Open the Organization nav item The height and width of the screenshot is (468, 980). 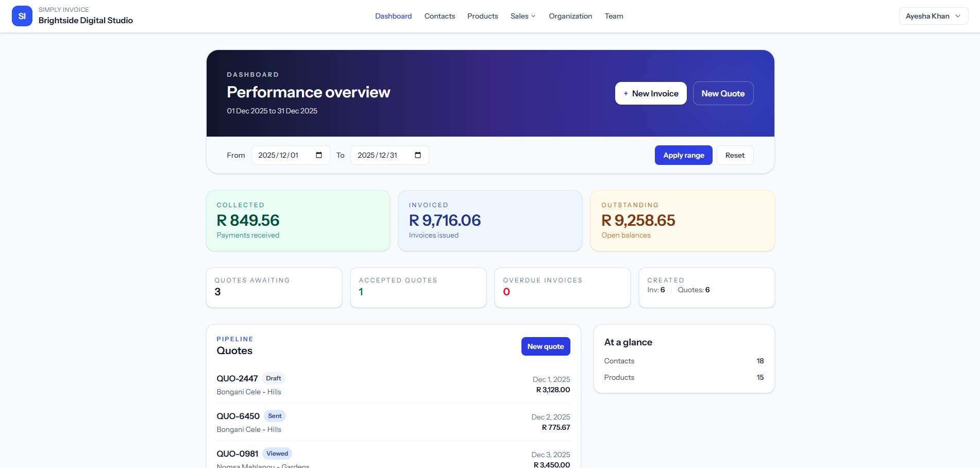570,16
